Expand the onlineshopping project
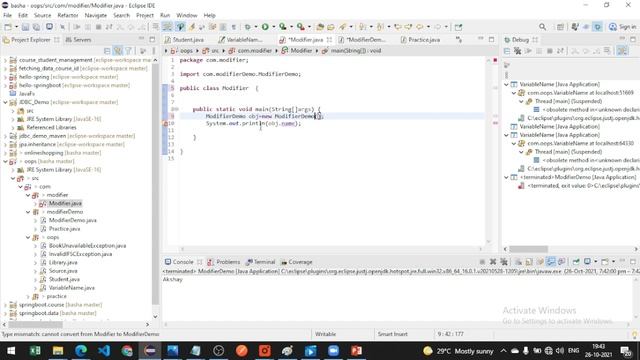The image size is (640, 360). [x=5, y=153]
